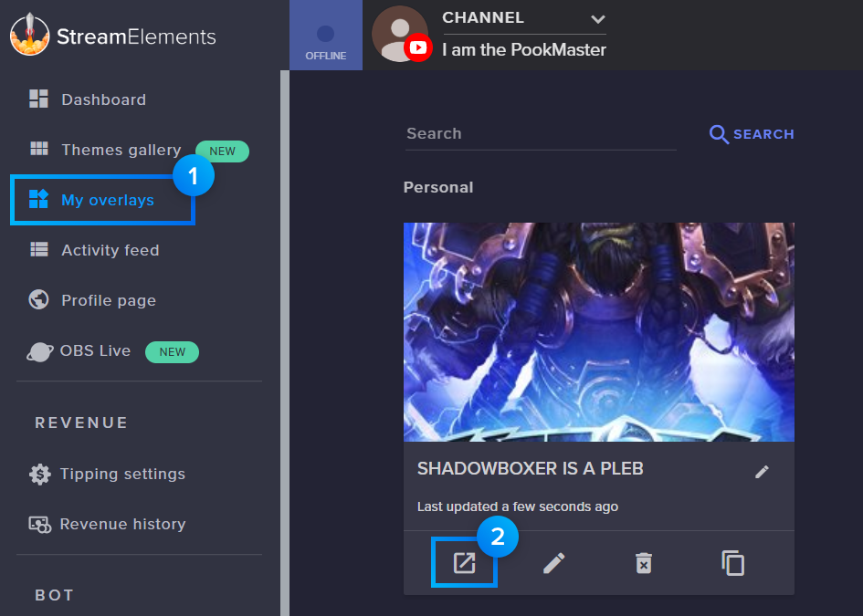Click the CHANNEL label

[x=483, y=18]
